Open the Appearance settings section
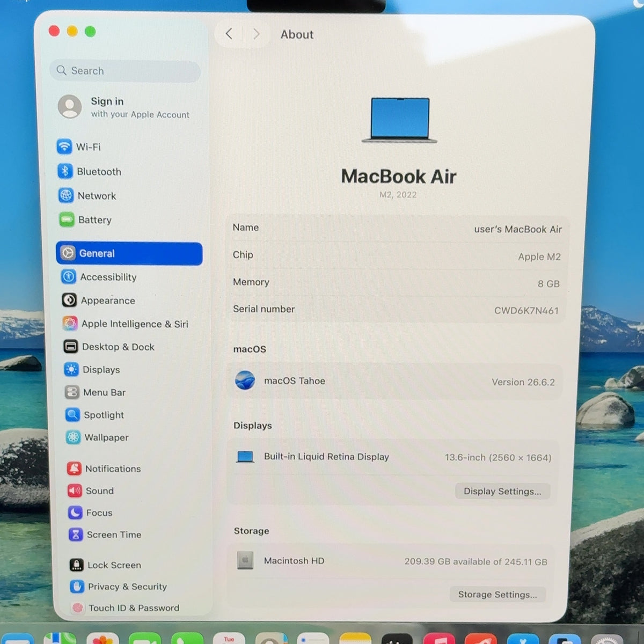Image resolution: width=644 pixels, height=644 pixels. point(99,300)
